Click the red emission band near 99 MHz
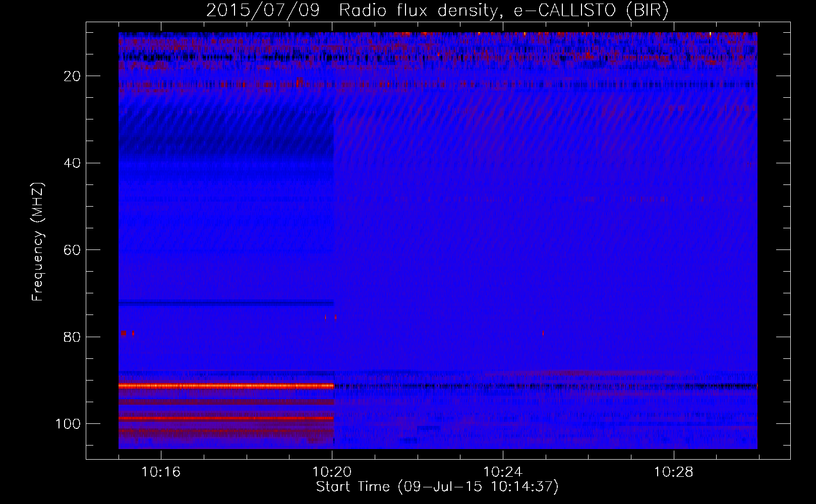This screenshot has height=504, width=816. point(226,418)
